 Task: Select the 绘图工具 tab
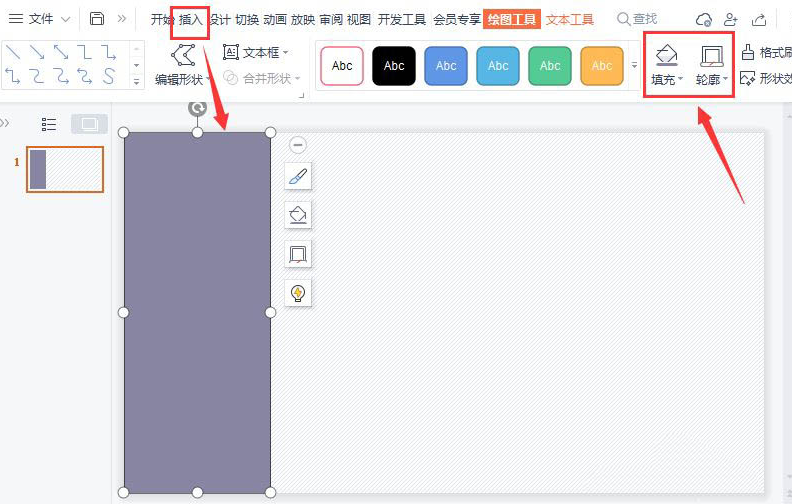512,19
